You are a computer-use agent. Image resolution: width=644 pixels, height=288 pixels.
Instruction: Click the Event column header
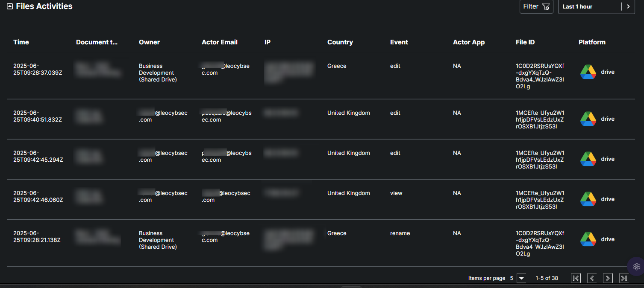point(399,42)
